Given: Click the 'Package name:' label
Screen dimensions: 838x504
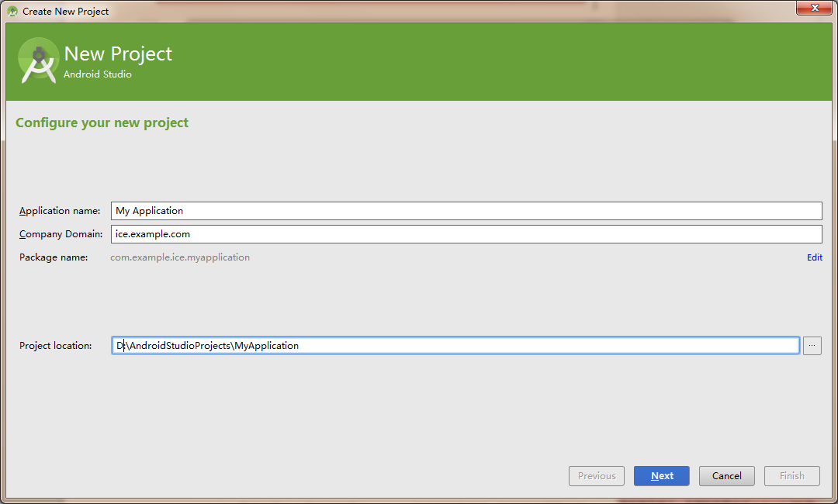Looking at the screenshot, I should click(54, 257).
